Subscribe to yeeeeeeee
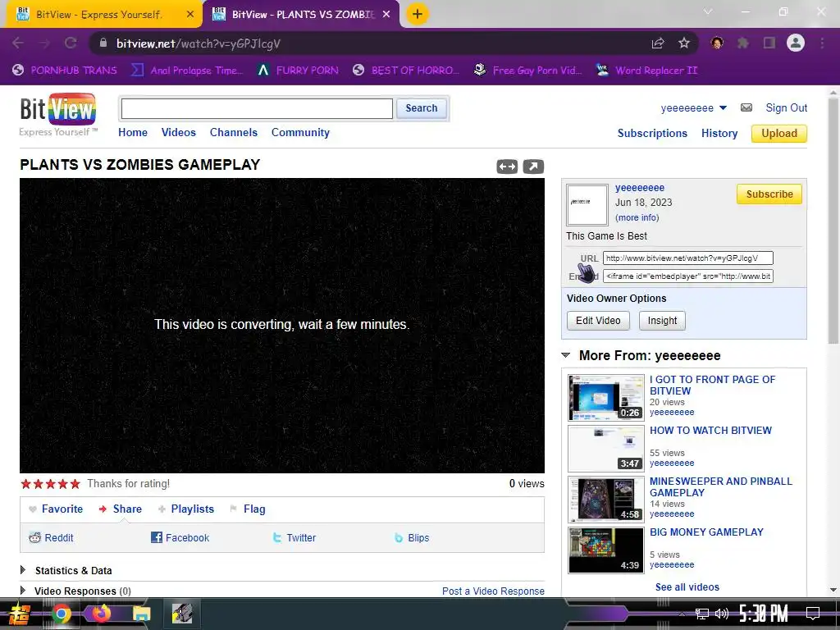Viewport: 840px width, 630px height. (x=769, y=194)
